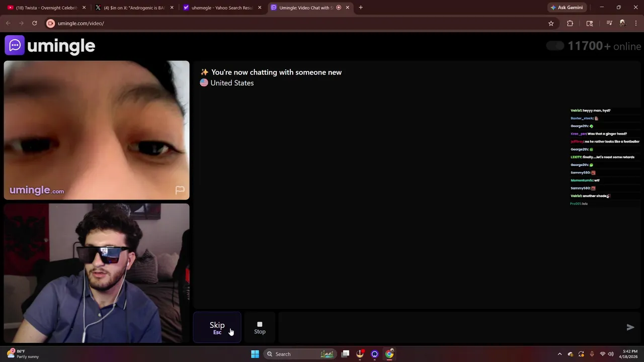Open Wi-Fi network settings

pos(603,354)
